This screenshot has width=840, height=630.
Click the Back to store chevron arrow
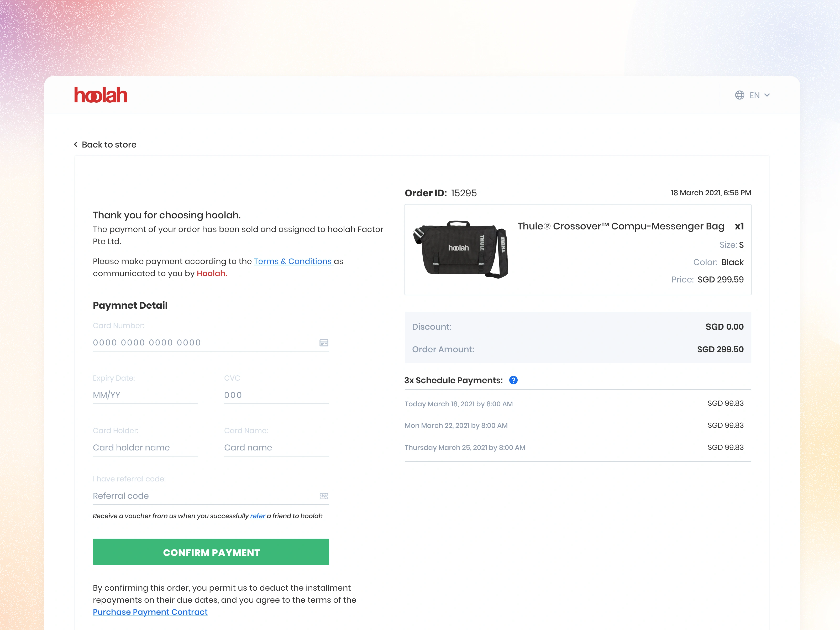click(76, 144)
